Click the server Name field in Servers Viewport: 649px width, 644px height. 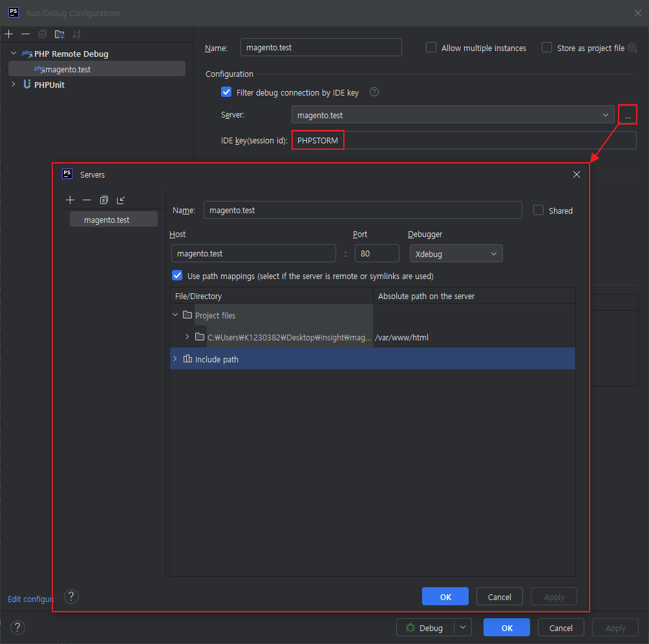(363, 210)
